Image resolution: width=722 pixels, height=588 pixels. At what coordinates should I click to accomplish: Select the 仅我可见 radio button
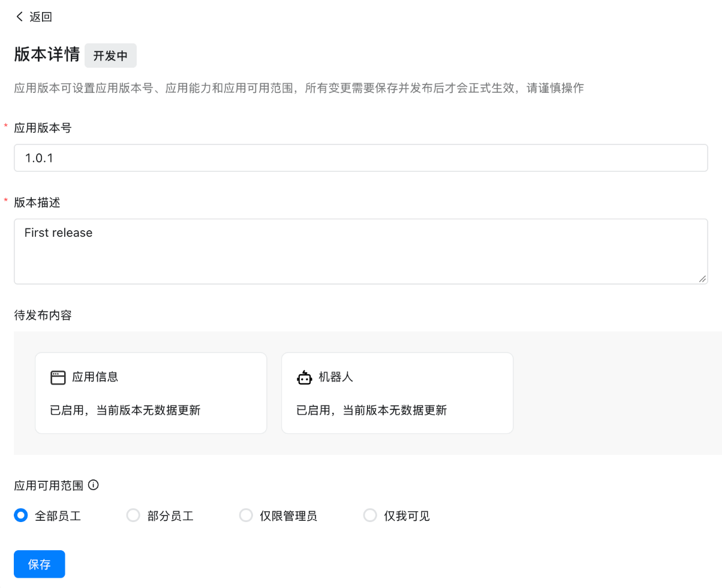point(371,515)
